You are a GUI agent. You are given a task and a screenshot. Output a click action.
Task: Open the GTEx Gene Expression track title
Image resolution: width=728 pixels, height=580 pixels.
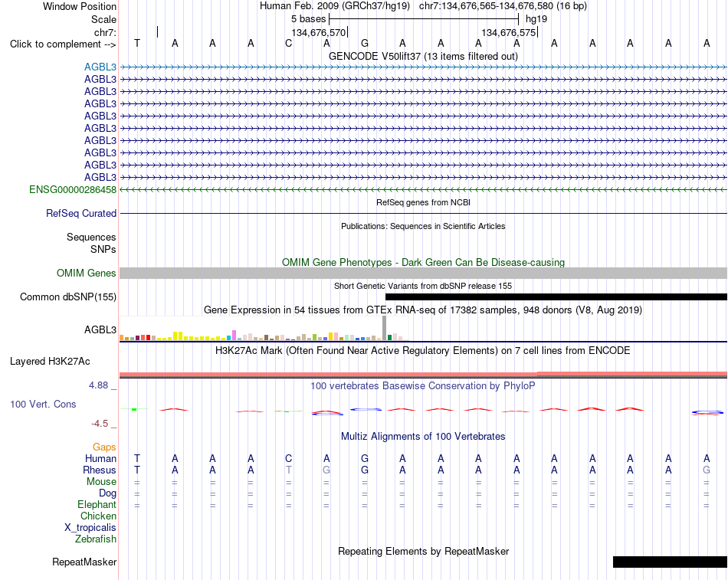(423, 310)
